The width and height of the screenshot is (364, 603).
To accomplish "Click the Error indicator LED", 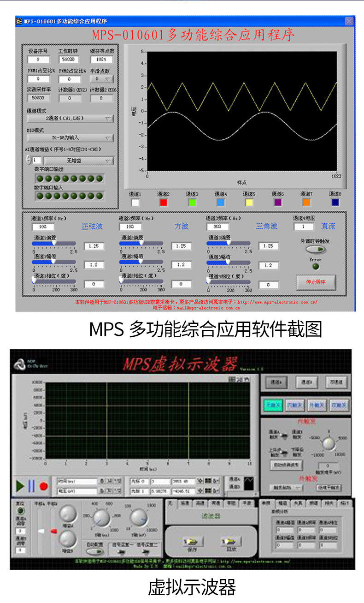I will tap(316, 266).
